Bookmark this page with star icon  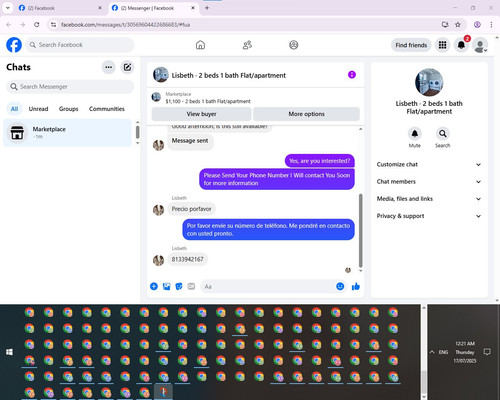pos(458,25)
